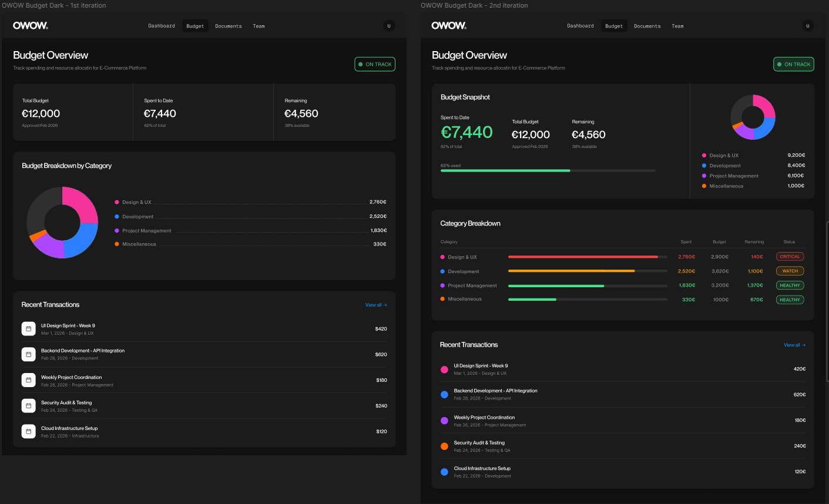Click the OWOW logo in the left header
The width and height of the screenshot is (829, 504).
coord(30,25)
